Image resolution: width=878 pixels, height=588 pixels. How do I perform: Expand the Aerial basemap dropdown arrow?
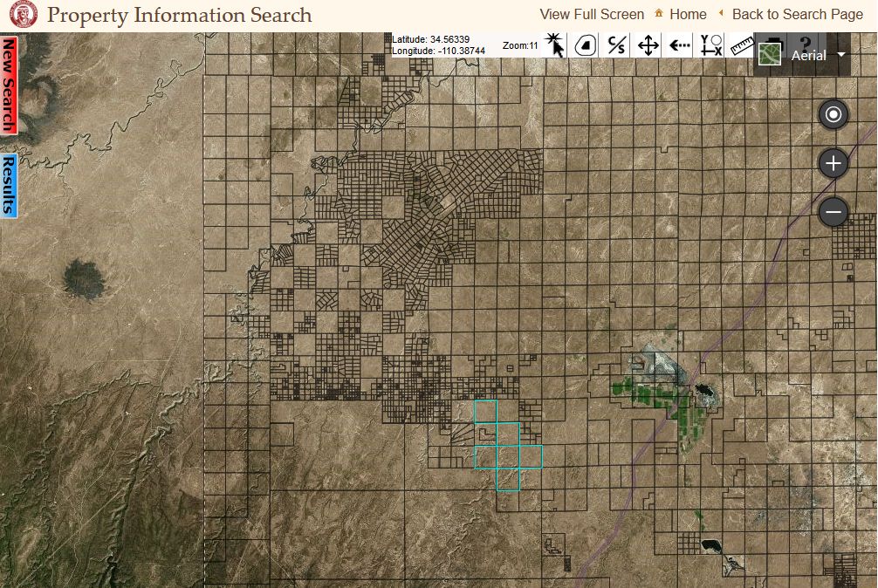pyautogui.click(x=841, y=55)
